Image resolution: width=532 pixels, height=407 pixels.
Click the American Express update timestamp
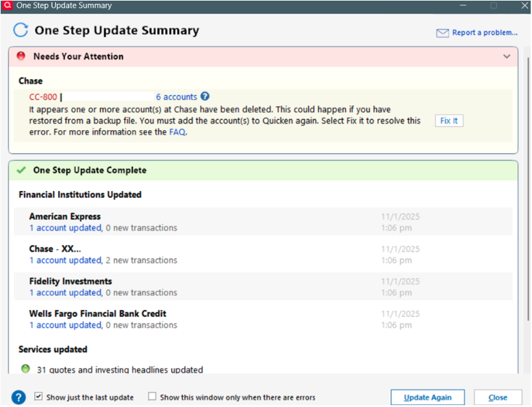400,222
